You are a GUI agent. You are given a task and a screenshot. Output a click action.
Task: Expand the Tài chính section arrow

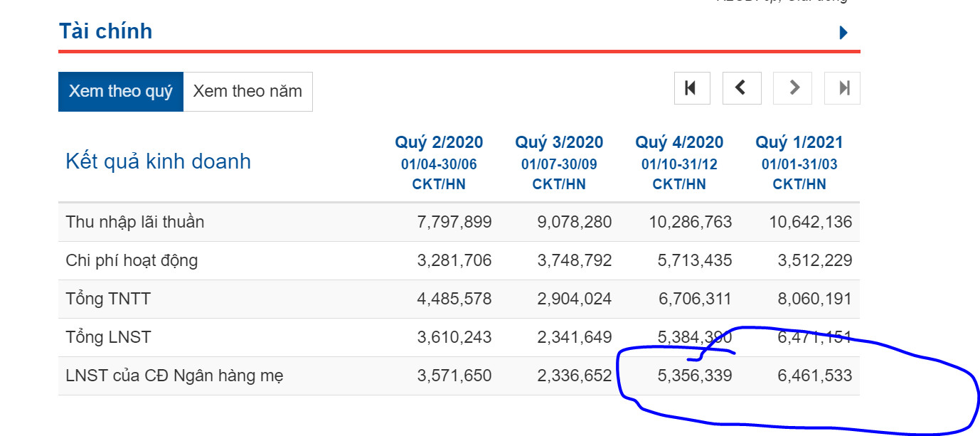coord(843,32)
